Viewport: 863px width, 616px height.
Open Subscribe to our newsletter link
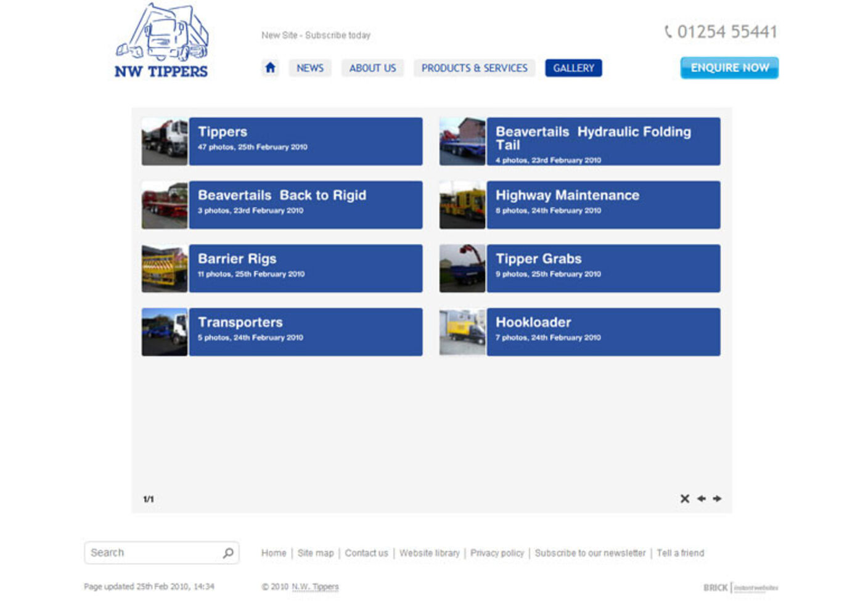590,553
